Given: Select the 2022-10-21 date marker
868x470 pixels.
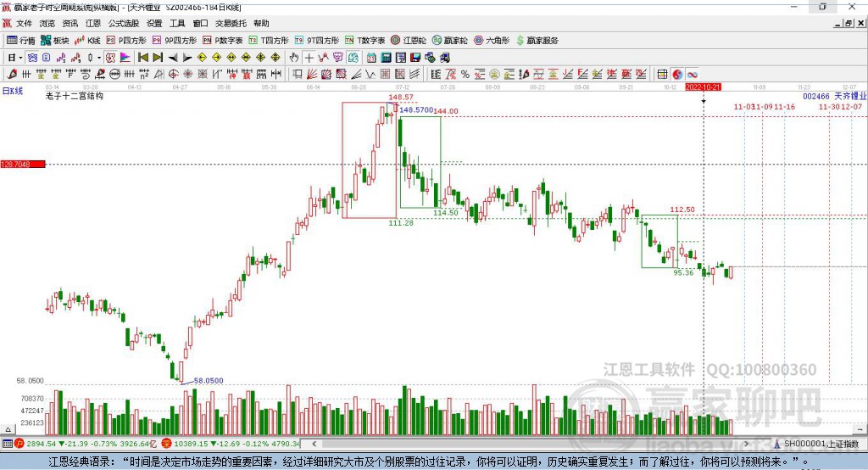Looking at the screenshot, I should pos(703,87).
